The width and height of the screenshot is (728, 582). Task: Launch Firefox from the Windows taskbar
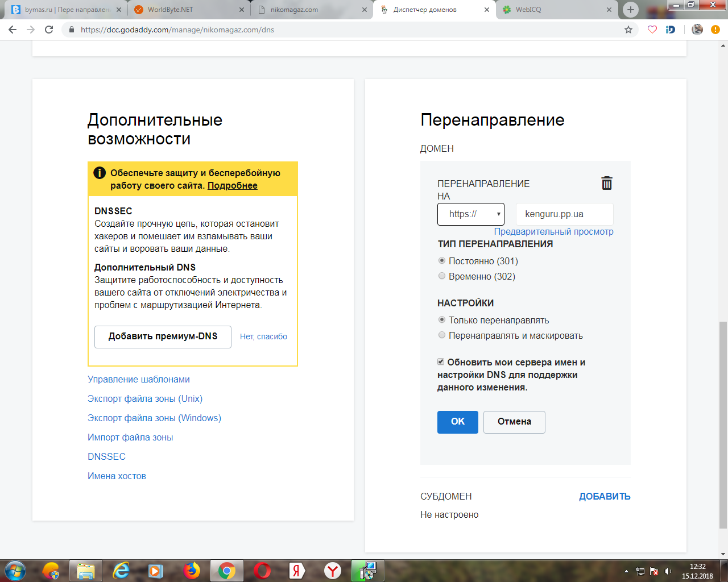(192, 570)
